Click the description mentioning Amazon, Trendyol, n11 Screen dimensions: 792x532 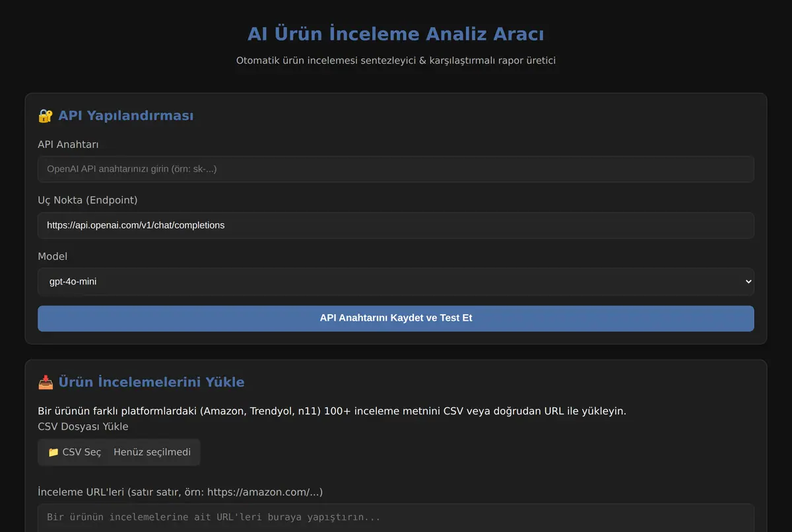click(332, 411)
